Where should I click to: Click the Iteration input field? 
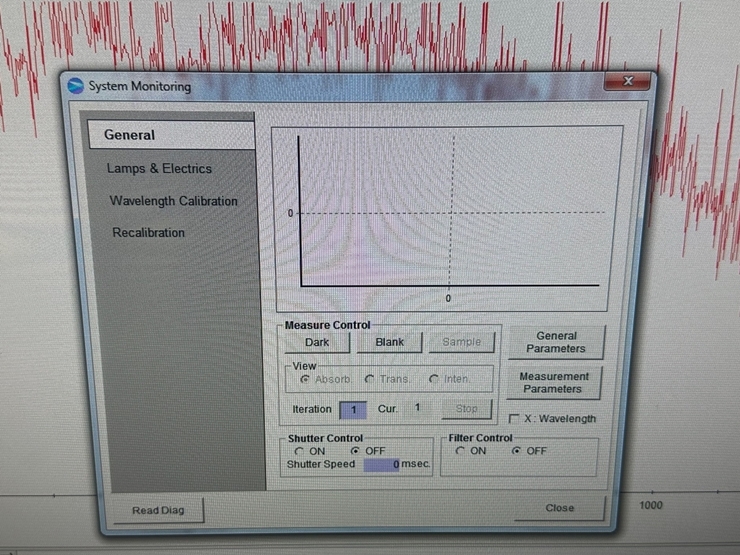[353, 409]
